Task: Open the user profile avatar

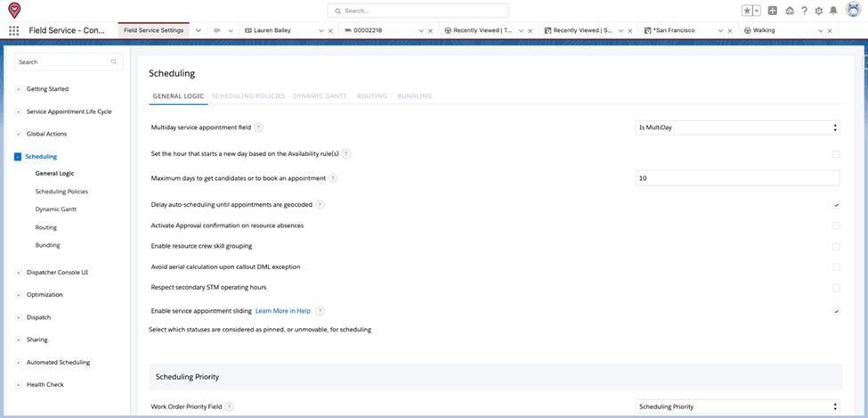Action: 853,10
